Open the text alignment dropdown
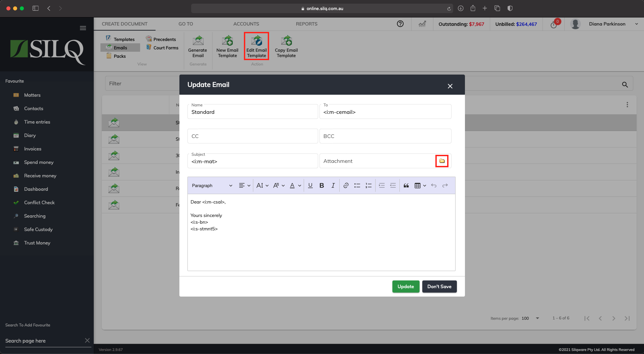 244,185
